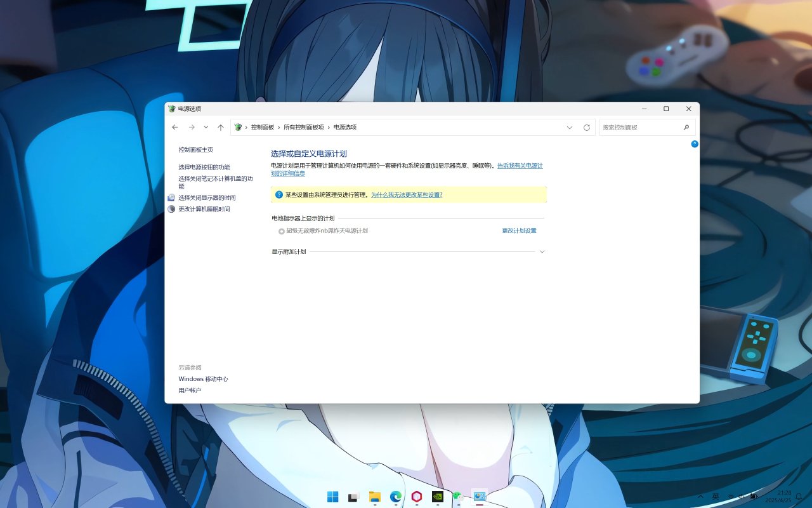The height and width of the screenshot is (508, 812).
Task: Refresh the Power Options address bar
Action: (x=587, y=128)
